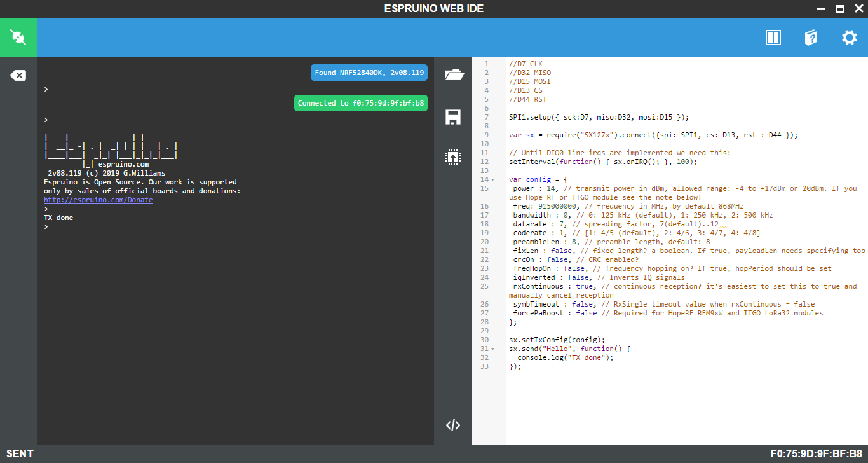Screen dimensions: 868x463
Task: Click the setInterval line of code
Action: 603,162
